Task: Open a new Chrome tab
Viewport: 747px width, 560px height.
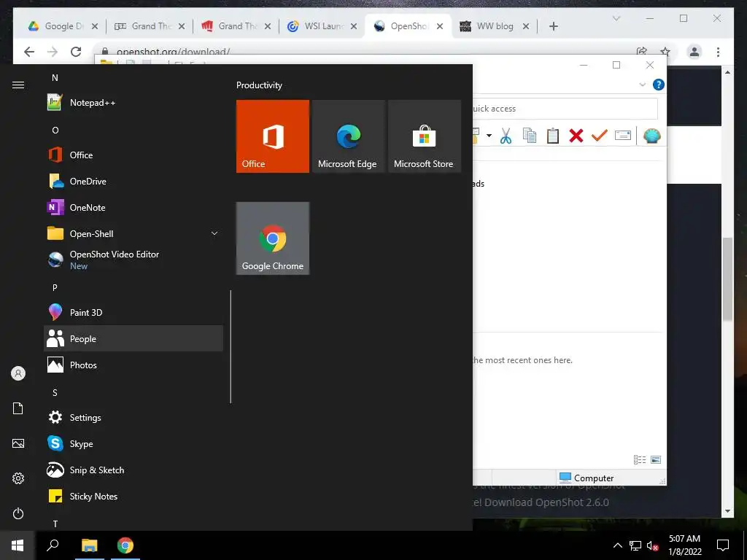Action: click(553, 26)
